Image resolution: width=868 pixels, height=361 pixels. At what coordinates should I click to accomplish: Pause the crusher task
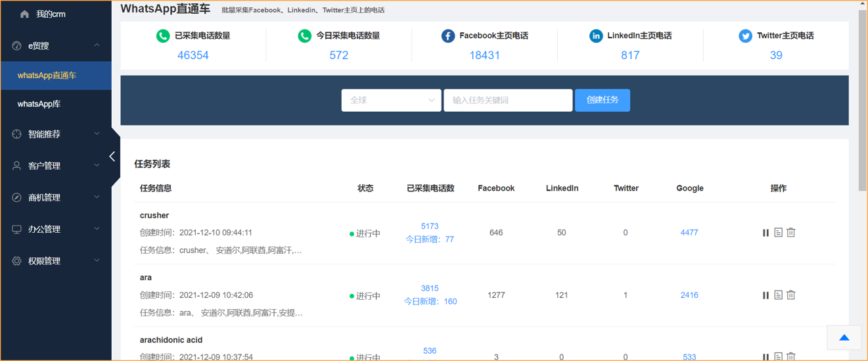click(x=765, y=233)
